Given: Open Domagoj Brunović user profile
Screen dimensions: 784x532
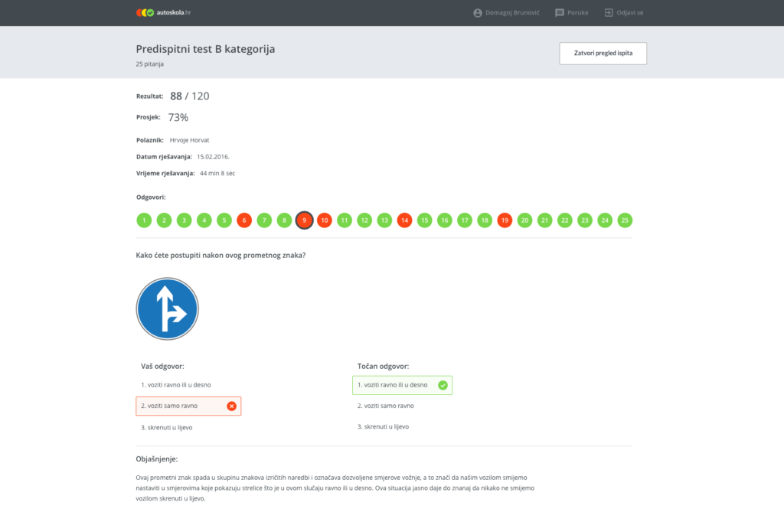Looking at the screenshot, I should tap(506, 13).
